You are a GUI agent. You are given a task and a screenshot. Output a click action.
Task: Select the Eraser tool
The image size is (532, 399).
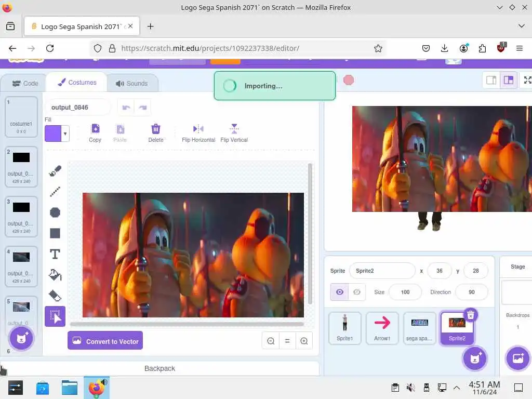(x=55, y=296)
